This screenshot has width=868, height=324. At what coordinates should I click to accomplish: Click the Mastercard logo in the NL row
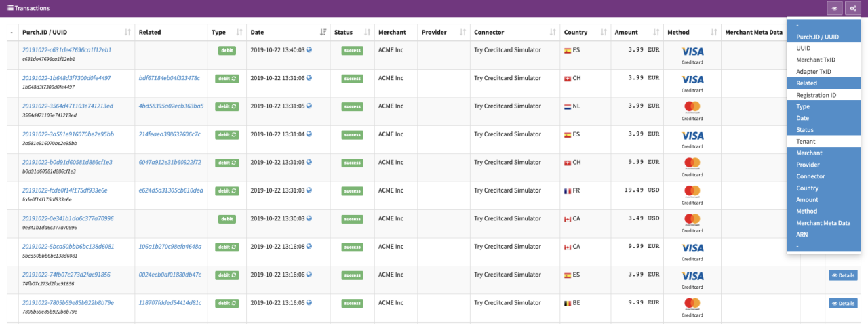pos(692,106)
